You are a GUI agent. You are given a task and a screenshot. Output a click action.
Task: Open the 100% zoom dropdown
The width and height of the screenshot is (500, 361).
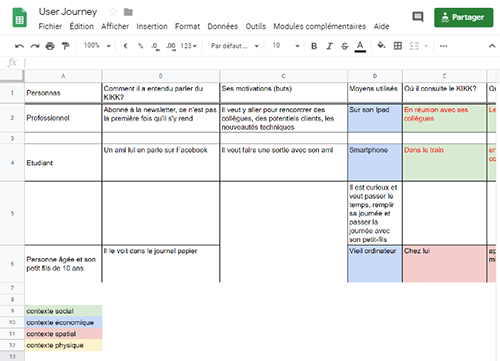click(x=97, y=46)
